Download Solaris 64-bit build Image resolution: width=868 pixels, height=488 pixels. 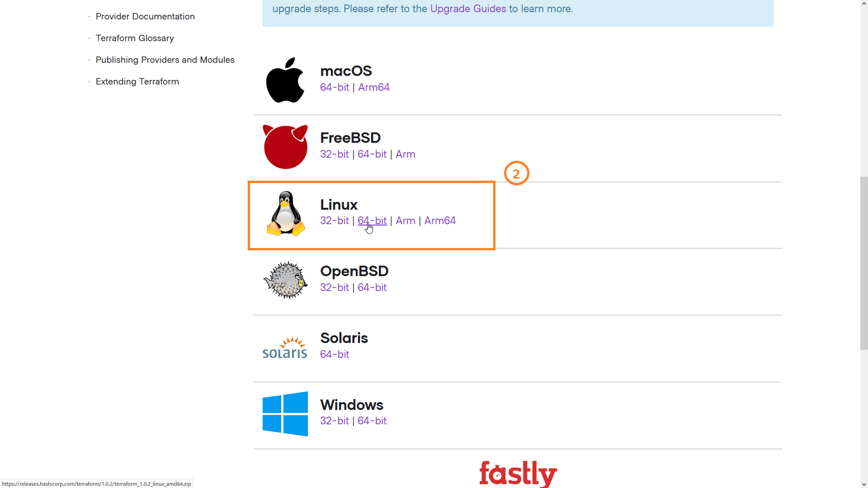(335, 354)
